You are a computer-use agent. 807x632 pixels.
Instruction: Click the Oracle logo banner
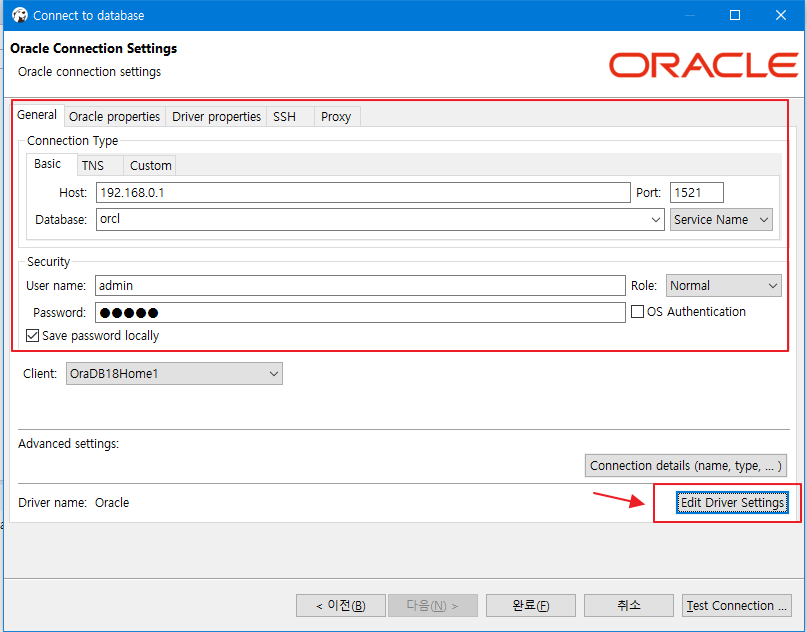703,65
